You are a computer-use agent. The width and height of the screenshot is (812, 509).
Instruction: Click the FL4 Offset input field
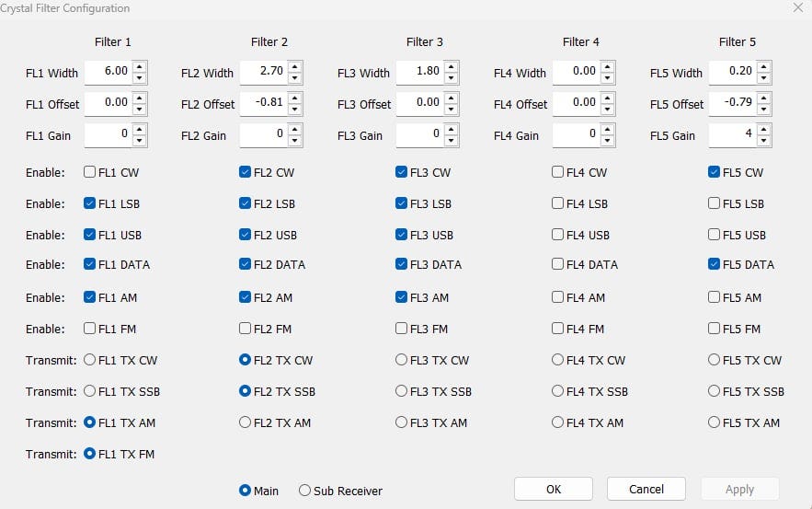click(x=577, y=103)
